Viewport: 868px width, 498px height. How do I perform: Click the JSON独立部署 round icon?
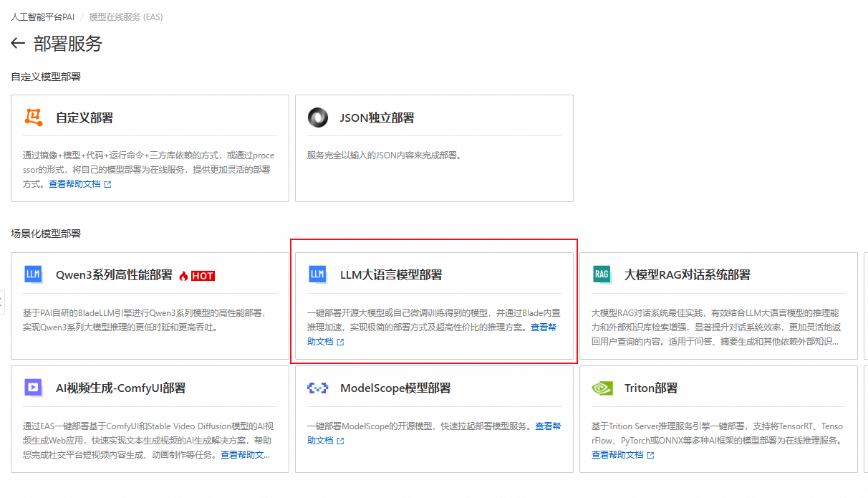[317, 118]
